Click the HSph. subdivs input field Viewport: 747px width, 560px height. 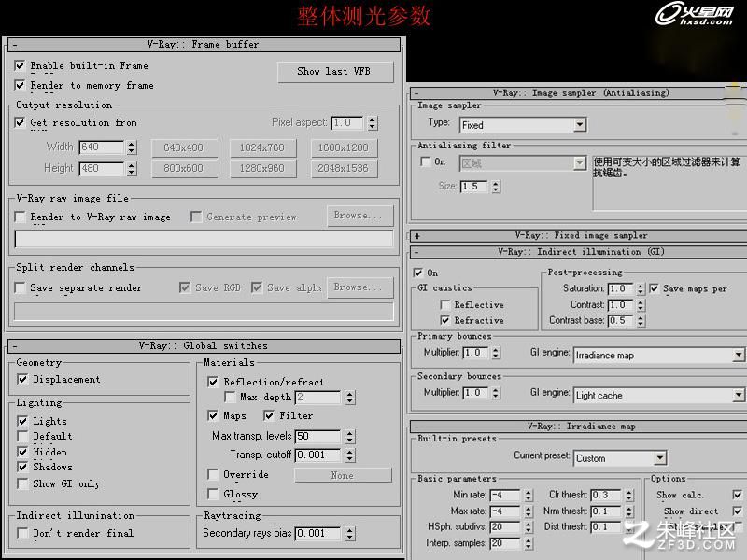point(504,527)
